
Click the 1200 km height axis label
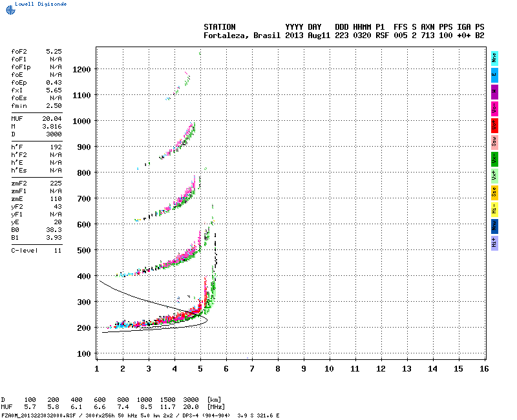(x=81, y=70)
